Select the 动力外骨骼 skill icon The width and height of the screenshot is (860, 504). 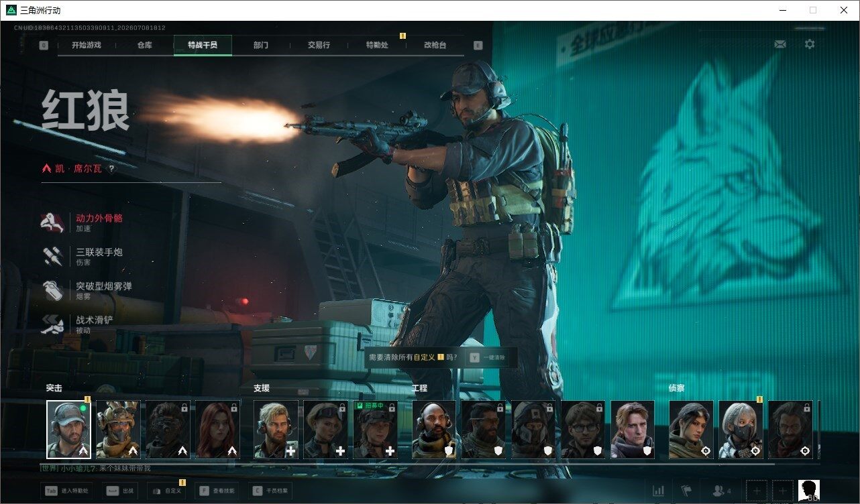(x=52, y=223)
